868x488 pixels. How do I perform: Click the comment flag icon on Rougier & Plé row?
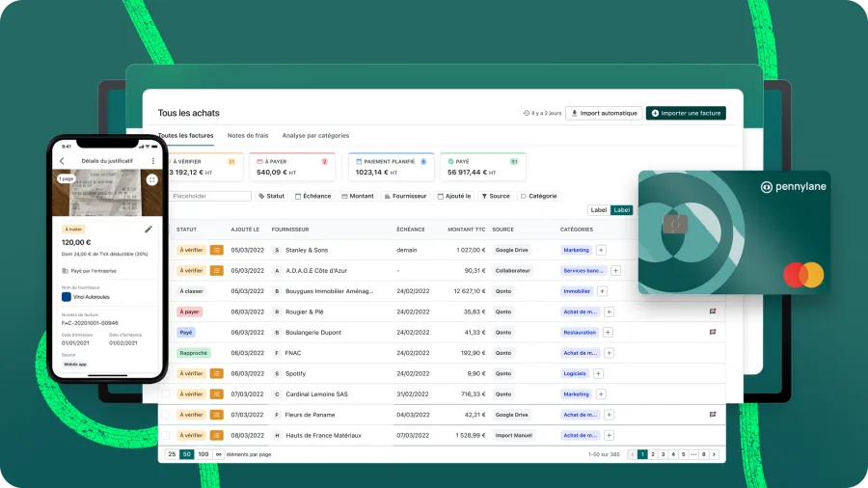pyautogui.click(x=713, y=312)
